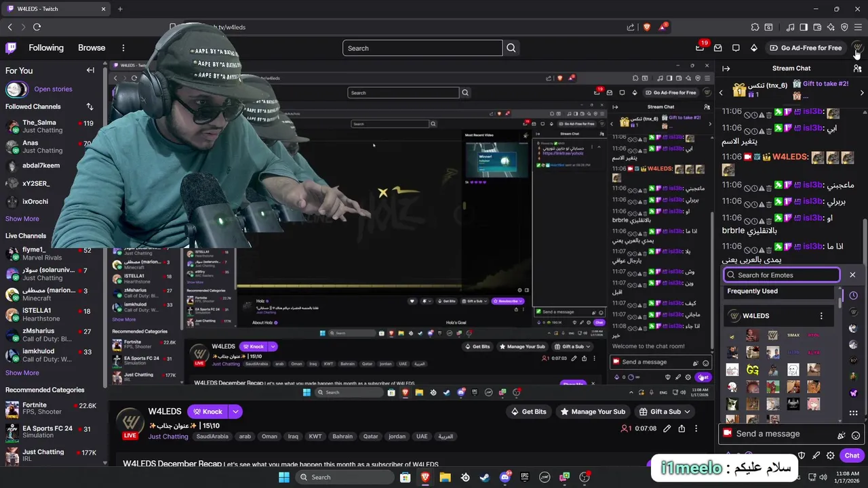Image resolution: width=868 pixels, height=488 pixels.
Task: Open the Just Chatting category link under title
Action: click(168, 436)
